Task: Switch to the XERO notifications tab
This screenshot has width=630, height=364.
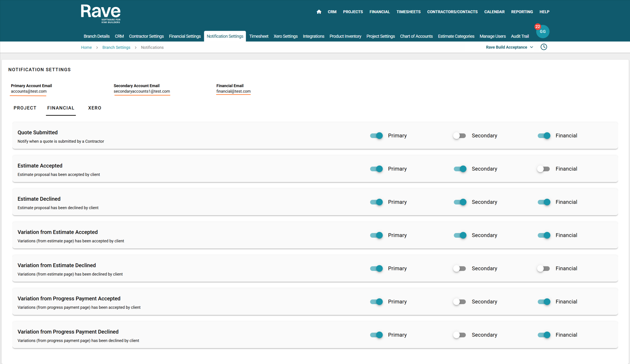Action: (x=95, y=108)
